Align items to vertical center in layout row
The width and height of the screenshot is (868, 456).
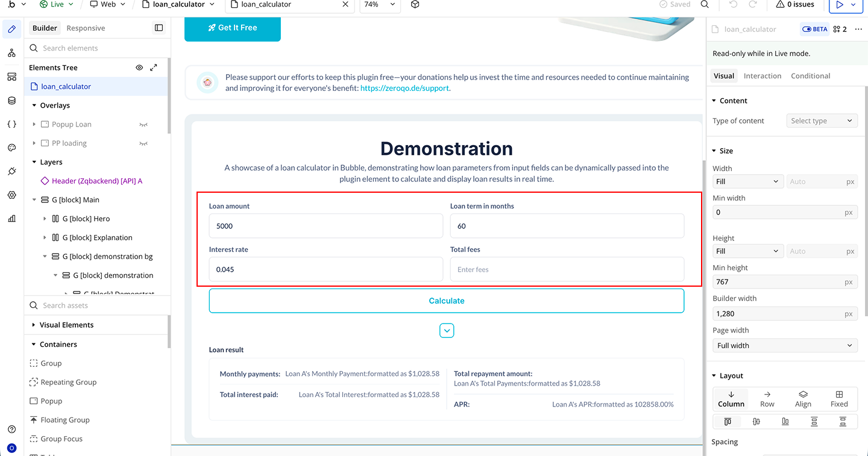tap(756, 422)
